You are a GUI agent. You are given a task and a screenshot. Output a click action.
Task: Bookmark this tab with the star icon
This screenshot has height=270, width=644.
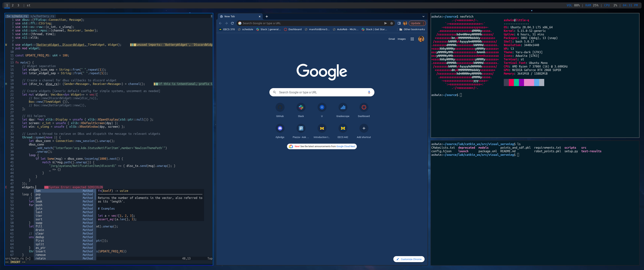coord(391,23)
